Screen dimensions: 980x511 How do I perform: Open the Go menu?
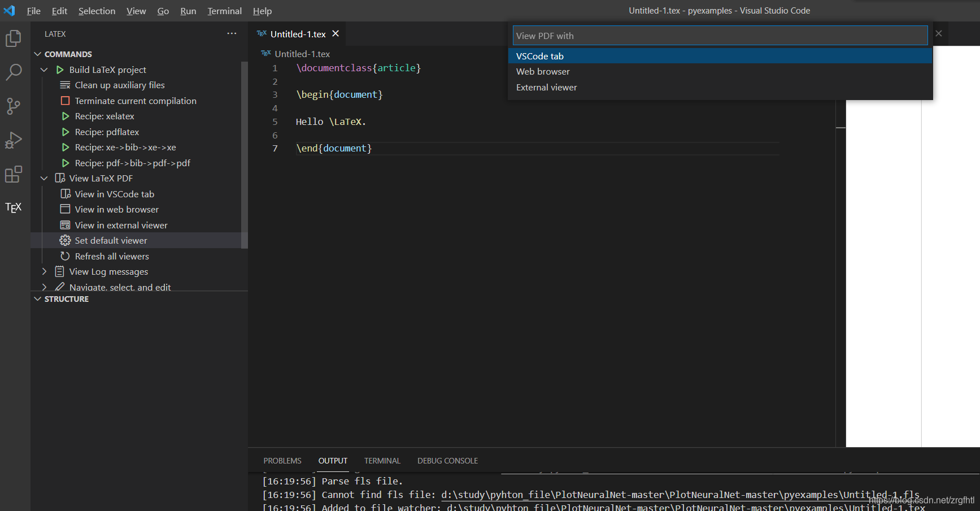163,11
